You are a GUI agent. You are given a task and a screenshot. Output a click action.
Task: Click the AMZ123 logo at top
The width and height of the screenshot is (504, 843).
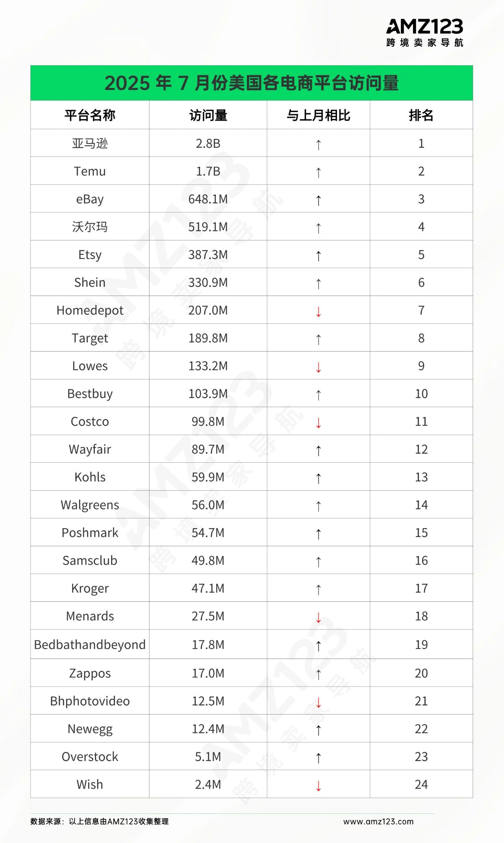424,32
